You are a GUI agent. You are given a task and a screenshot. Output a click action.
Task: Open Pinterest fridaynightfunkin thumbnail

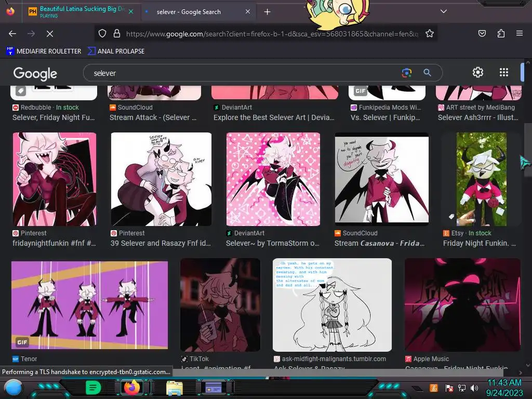(x=55, y=179)
